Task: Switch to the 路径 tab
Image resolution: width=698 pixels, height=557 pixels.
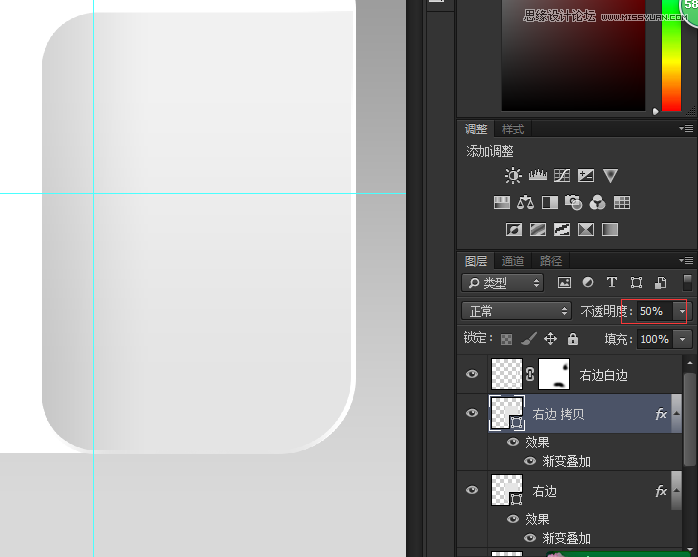Action: point(551,260)
